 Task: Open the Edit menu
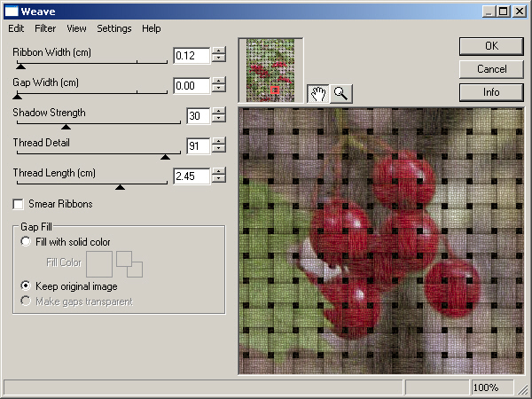click(x=16, y=28)
